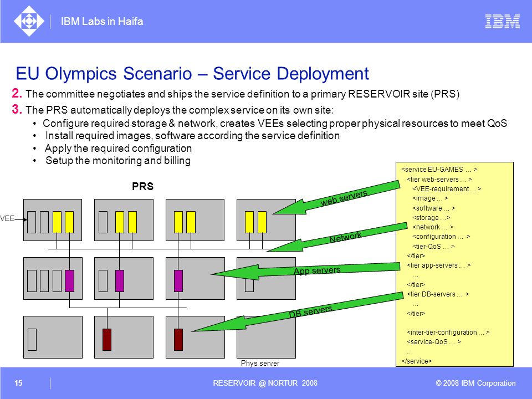Select the bullet 'Apply the required configuration'
The width and height of the screenshot is (532, 399).
click(118, 149)
